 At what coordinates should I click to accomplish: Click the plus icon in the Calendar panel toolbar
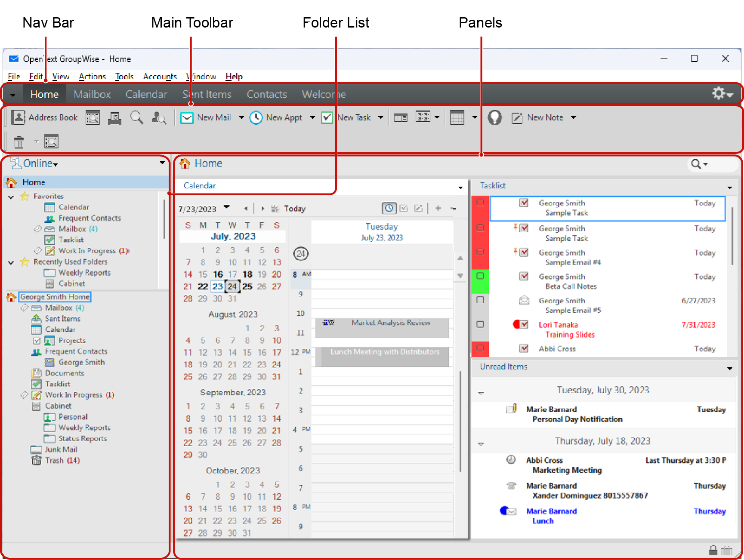[x=438, y=208]
